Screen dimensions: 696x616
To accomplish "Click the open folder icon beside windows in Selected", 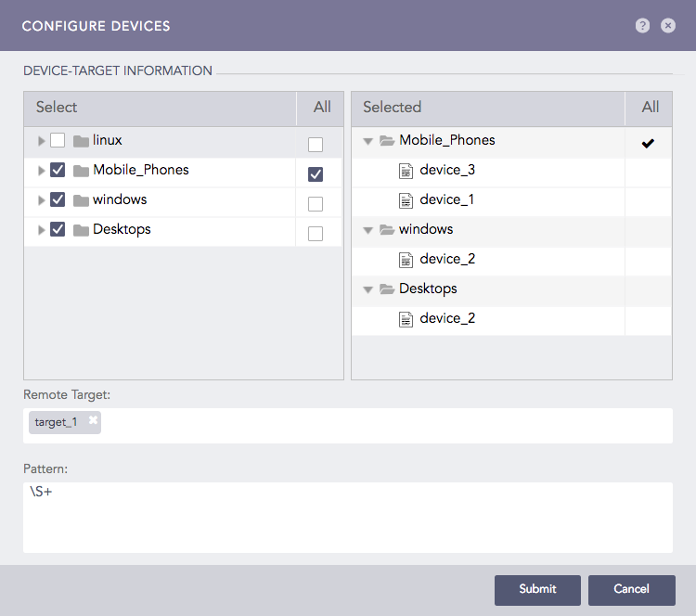I will [x=387, y=230].
